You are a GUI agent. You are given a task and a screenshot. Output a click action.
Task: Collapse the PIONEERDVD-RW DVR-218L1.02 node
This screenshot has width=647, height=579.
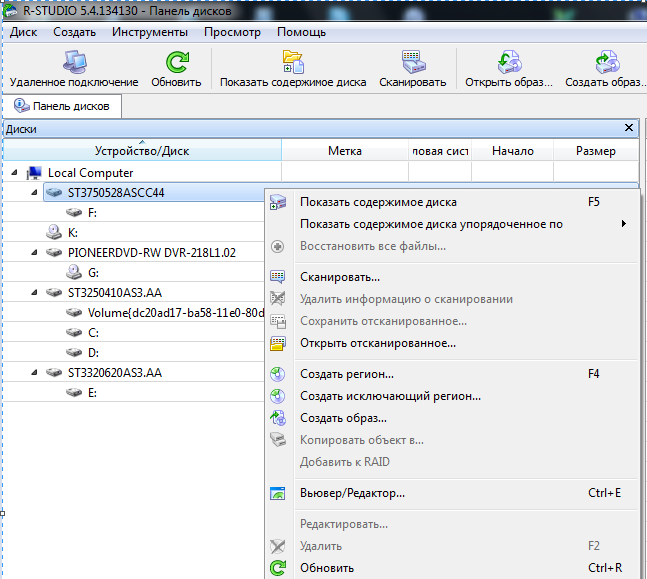pos(35,252)
